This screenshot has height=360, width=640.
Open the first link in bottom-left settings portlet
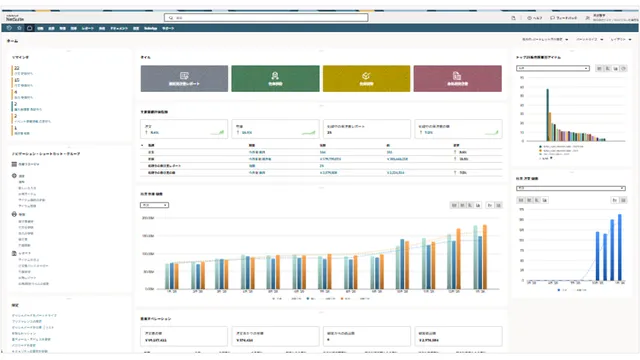click(x=34, y=316)
